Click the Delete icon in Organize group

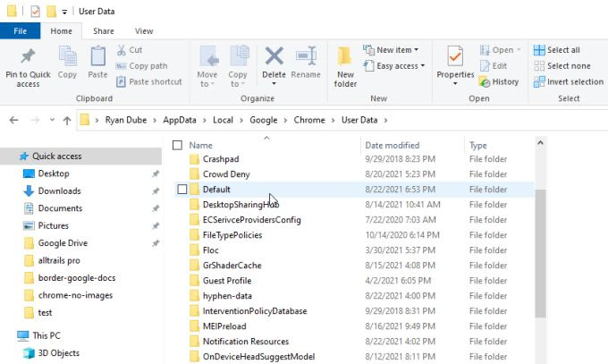point(274,55)
